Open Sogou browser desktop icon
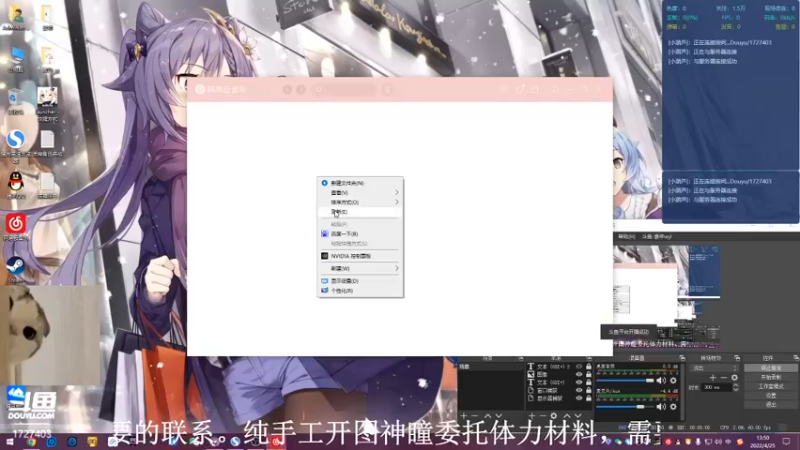800x450 pixels. [x=16, y=143]
